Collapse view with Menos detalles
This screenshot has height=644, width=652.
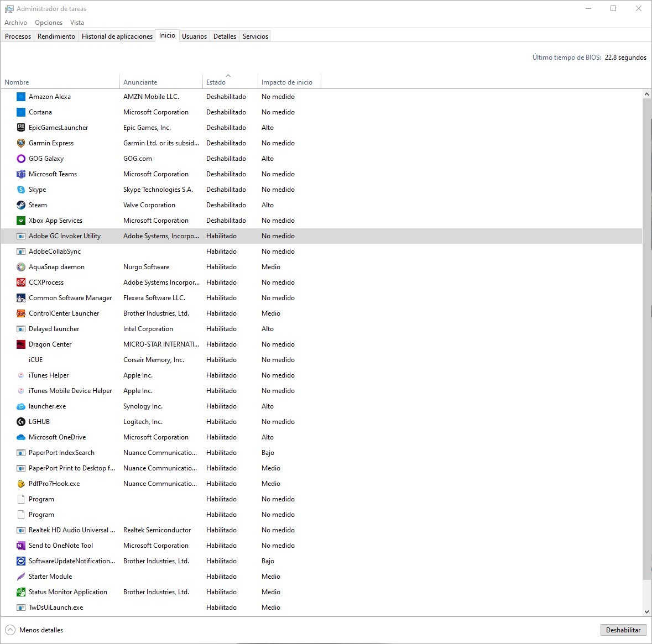(34, 630)
